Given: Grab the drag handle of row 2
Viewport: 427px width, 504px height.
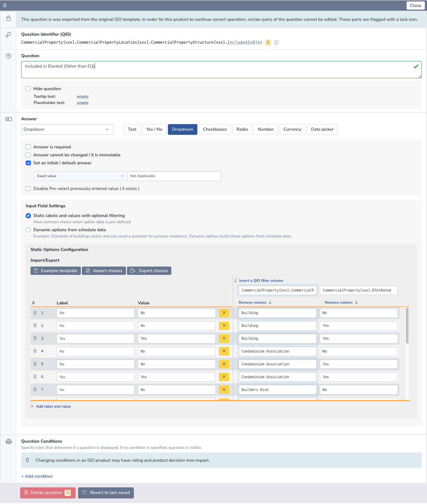Looking at the screenshot, I should pos(35,325).
